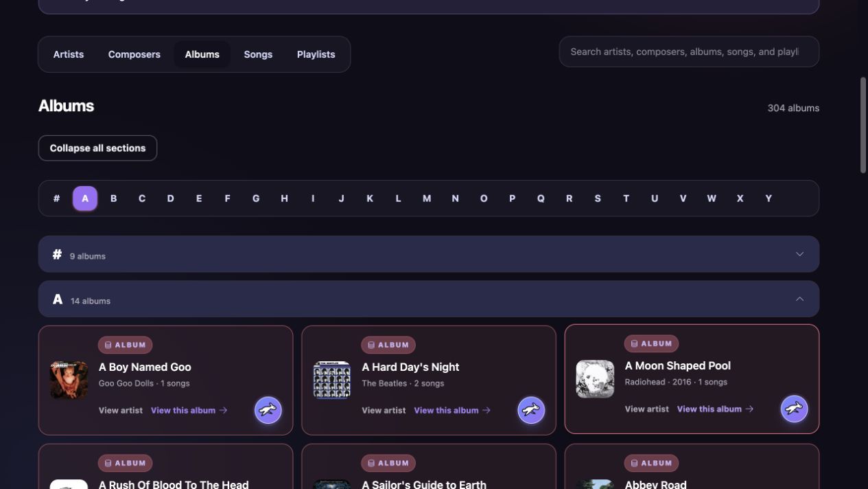Jump to letter U albums
Image resolution: width=868 pixels, height=489 pixels.
tap(655, 198)
